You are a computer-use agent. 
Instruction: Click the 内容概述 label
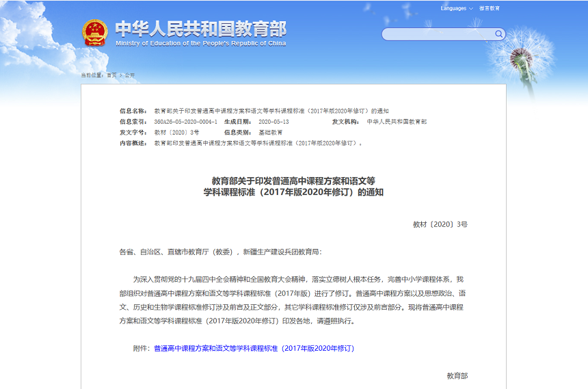(x=133, y=143)
